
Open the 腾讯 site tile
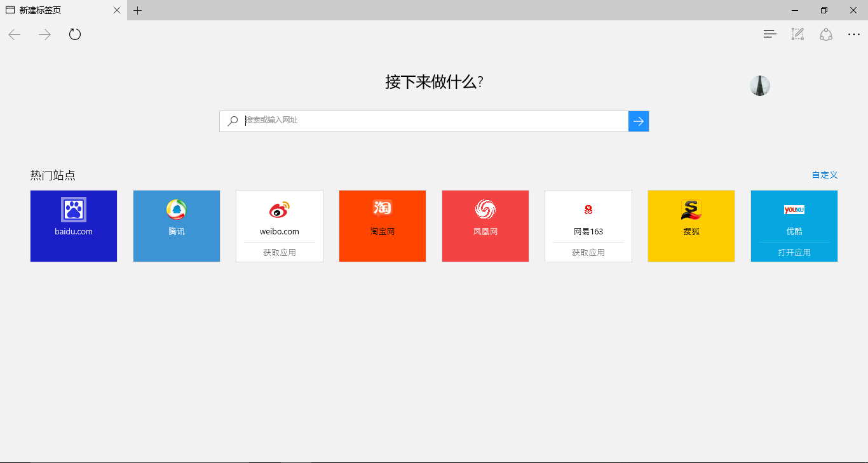tap(177, 226)
